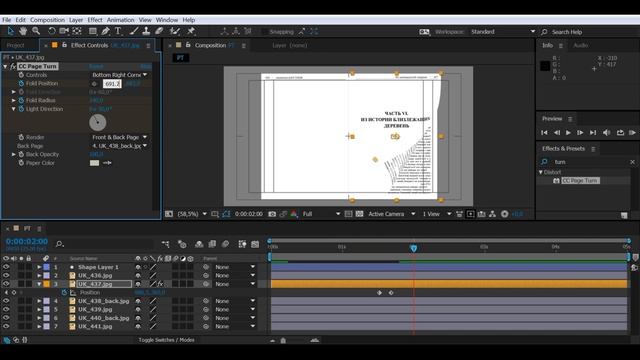Select the Zoom tool in toolbar
Screen dimensions: 640x360
[36, 31]
